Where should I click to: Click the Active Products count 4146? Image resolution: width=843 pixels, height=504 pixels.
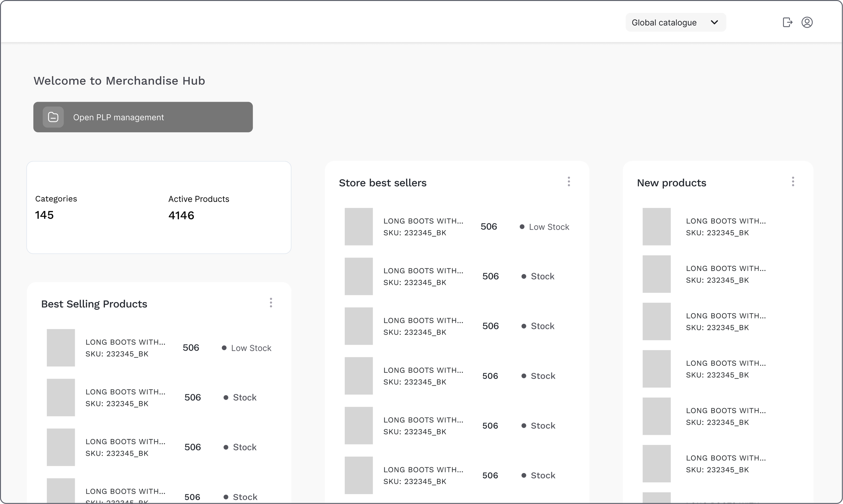pyautogui.click(x=181, y=215)
